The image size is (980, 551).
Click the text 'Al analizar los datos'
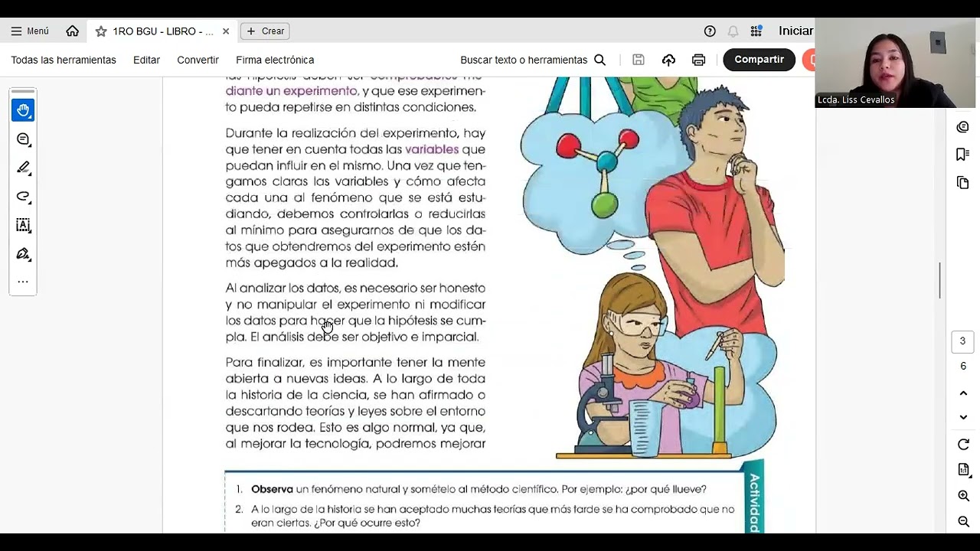(283, 289)
